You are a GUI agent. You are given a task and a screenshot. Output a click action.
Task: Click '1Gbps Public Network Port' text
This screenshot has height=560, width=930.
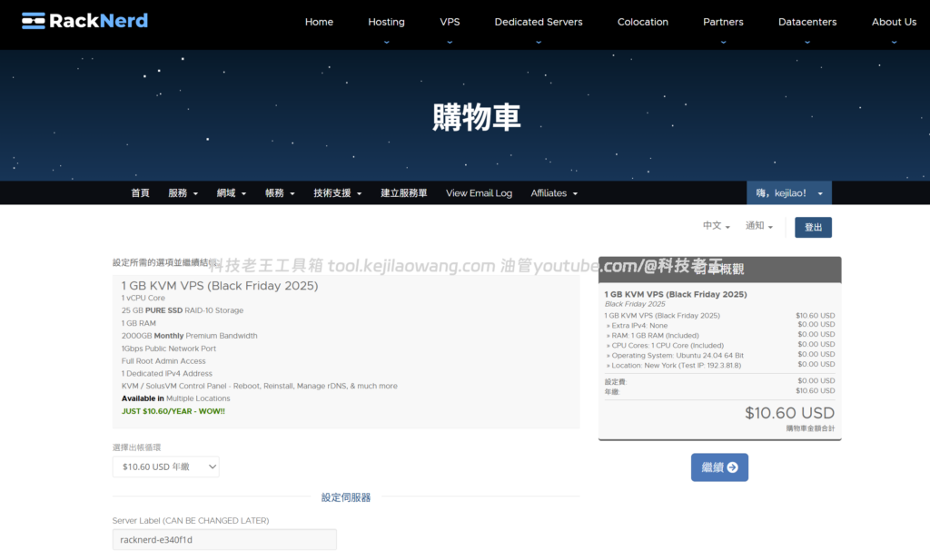coord(168,349)
